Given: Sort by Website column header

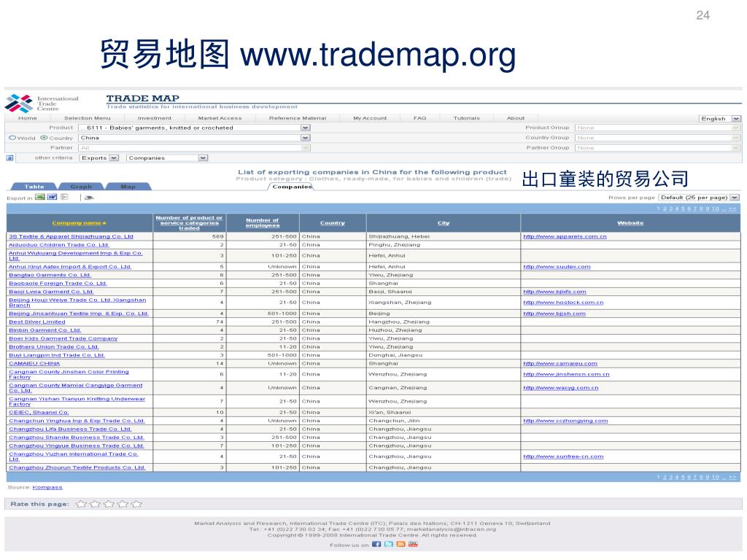Looking at the screenshot, I should tap(630, 223).
